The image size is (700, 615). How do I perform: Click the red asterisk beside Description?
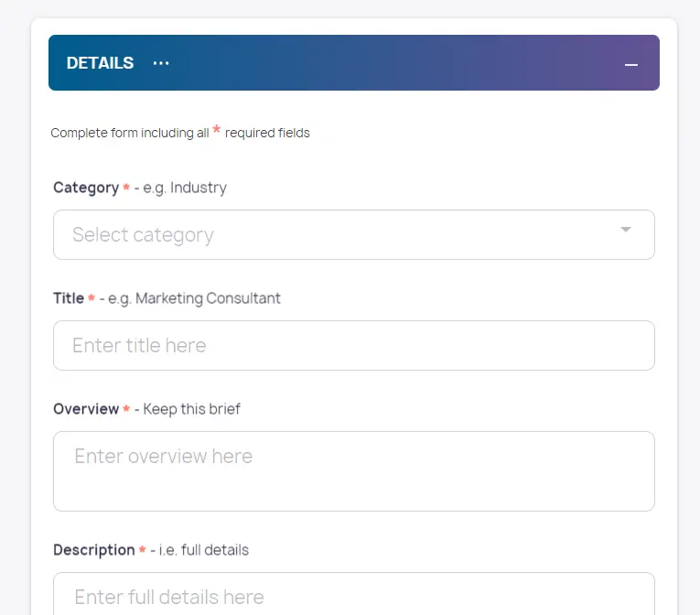click(x=143, y=551)
